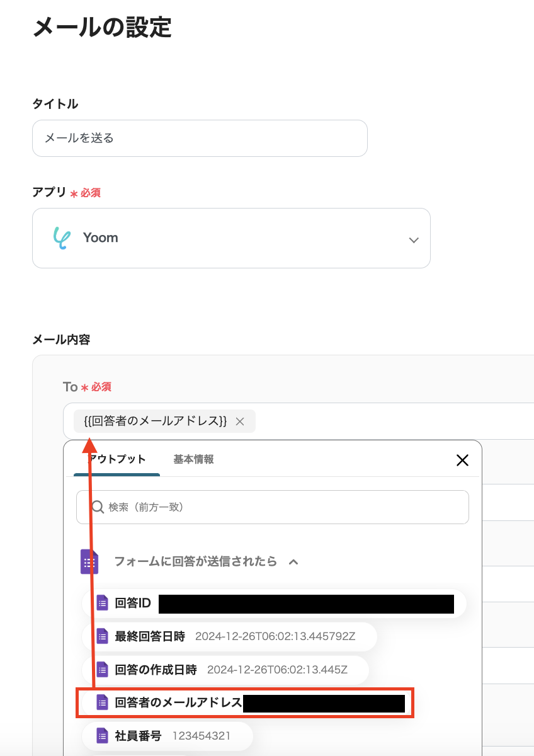Select the 回答の作成日時 output item
Screen dimensions: 534x756
(x=225, y=670)
